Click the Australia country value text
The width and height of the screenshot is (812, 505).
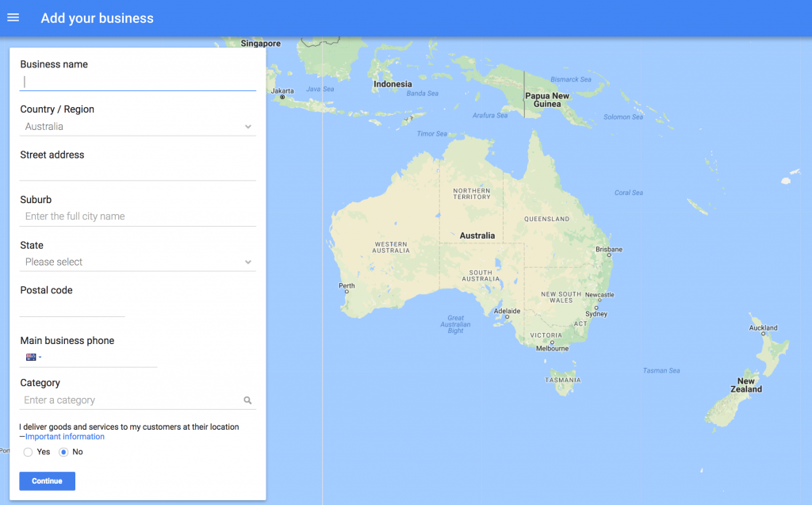pos(44,127)
